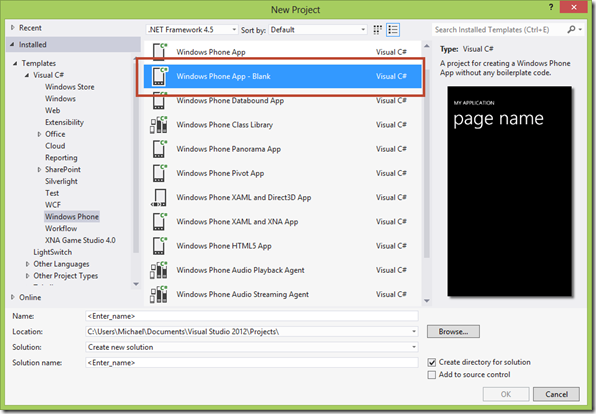Image resolution: width=596 pixels, height=414 pixels.
Task: Select Workflow template category
Action: point(61,228)
